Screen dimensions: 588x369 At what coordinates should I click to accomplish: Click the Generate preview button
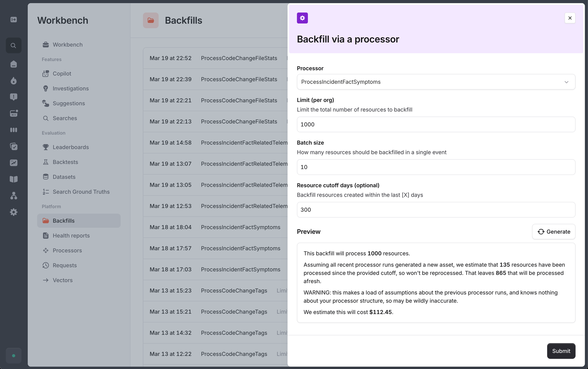coord(554,232)
